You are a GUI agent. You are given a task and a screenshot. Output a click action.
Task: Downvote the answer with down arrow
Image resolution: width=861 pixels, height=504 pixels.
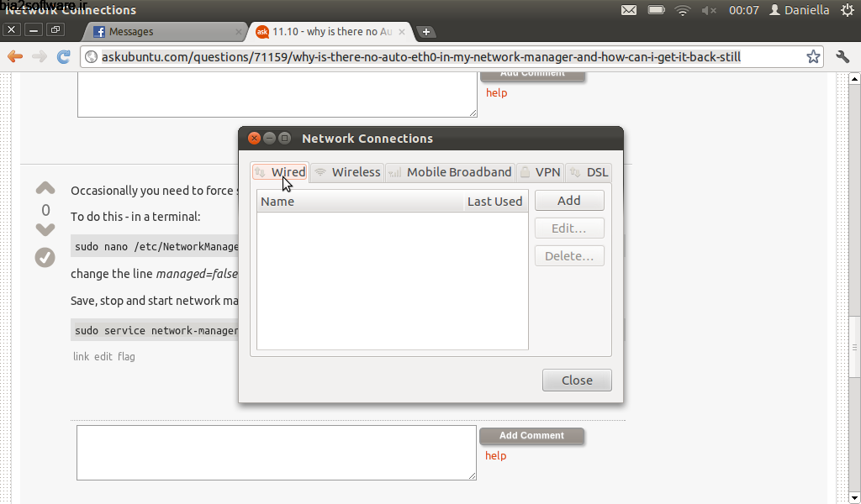click(45, 229)
